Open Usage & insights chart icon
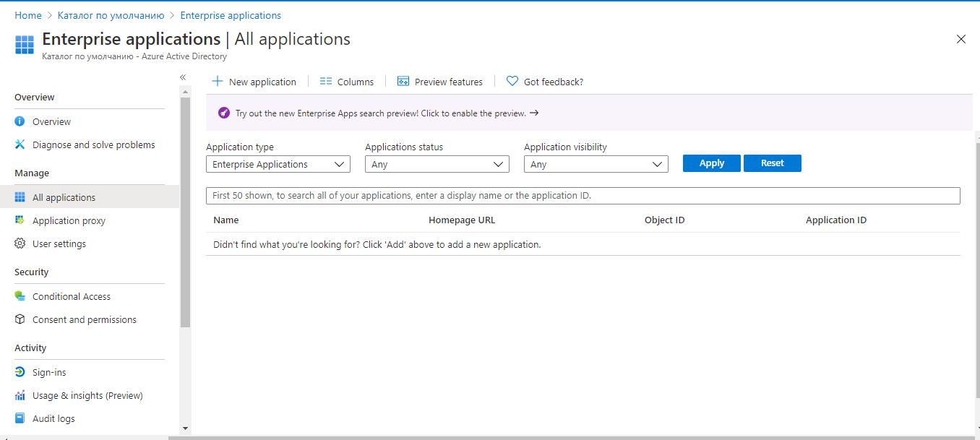The image size is (980, 440). tap(20, 395)
